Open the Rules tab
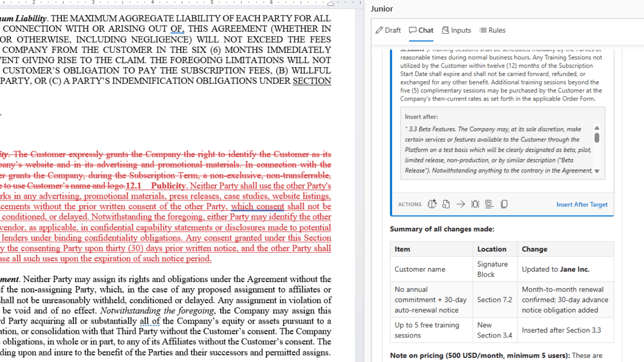The height and width of the screenshot is (362, 644). point(492,30)
